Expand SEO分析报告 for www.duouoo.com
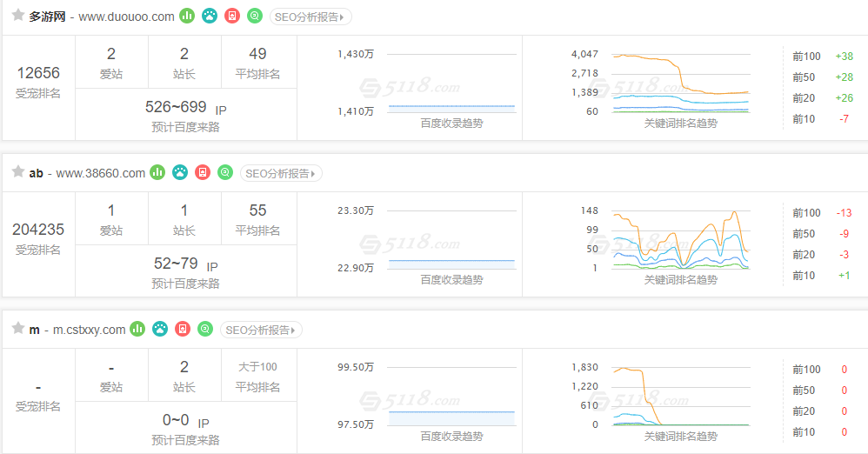 (310, 17)
